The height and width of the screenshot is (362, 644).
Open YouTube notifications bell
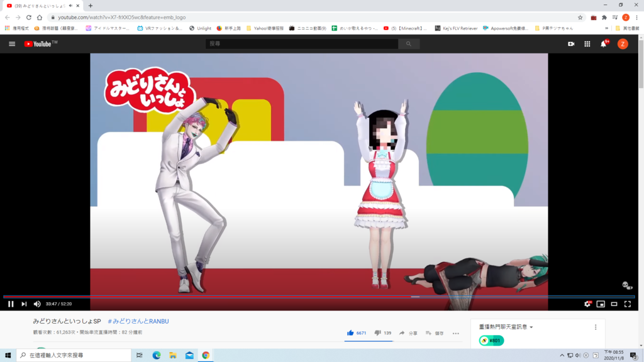(604, 44)
